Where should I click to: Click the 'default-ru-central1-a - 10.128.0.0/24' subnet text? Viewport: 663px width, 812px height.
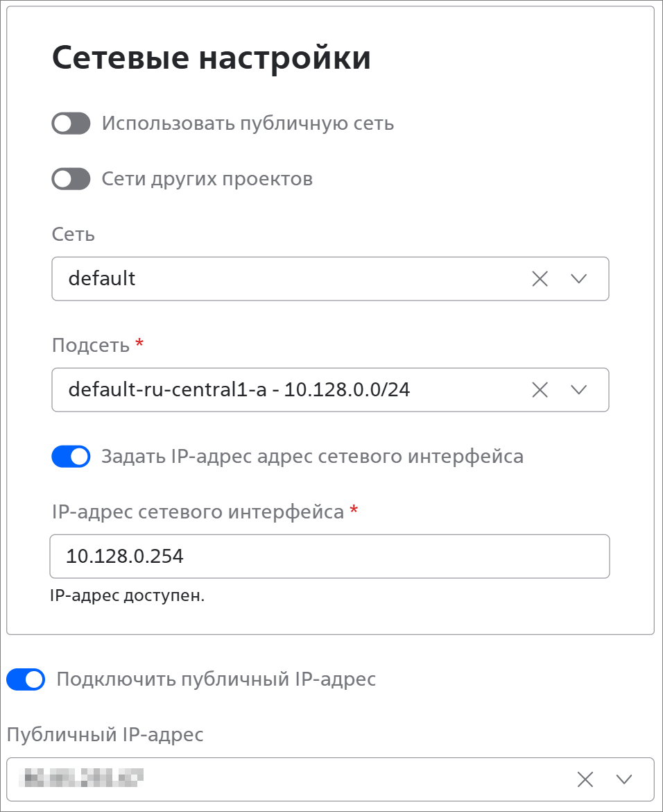click(239, 390)
